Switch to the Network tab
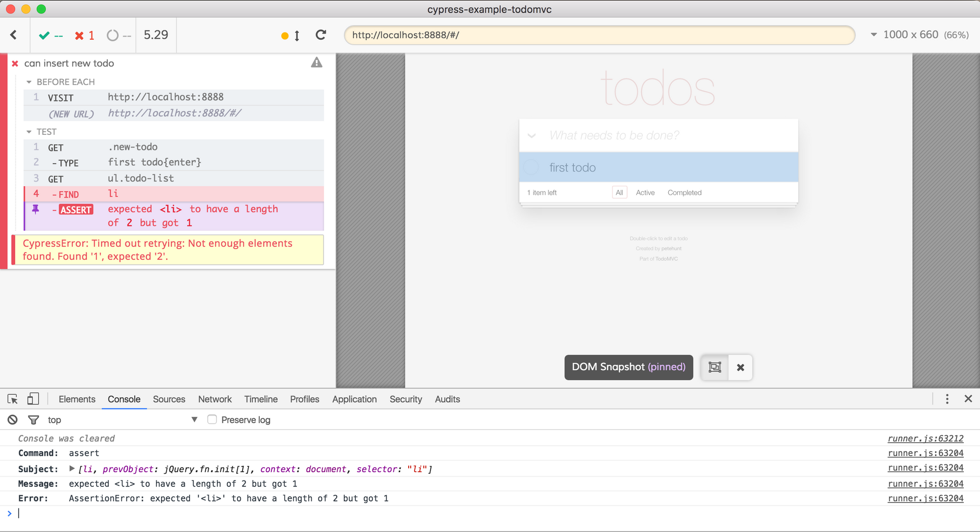Image resolution: width=980 pixels, height=532 pixels. coord(215,399)
